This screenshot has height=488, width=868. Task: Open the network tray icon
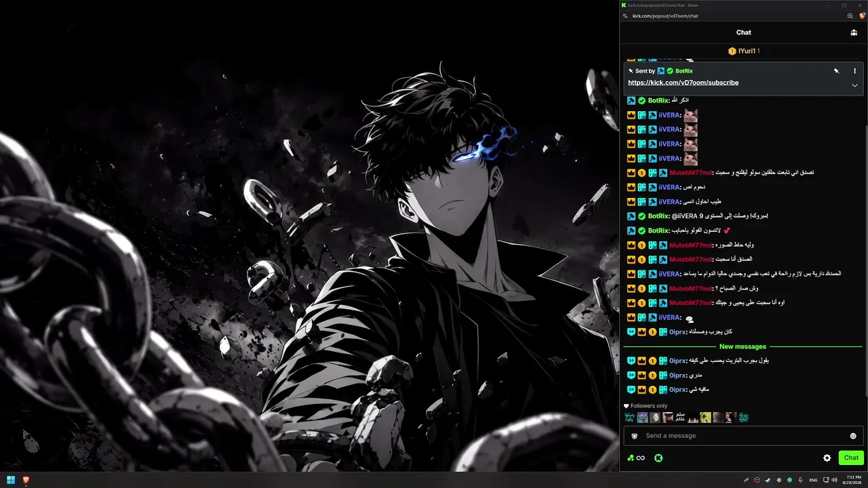(x=825, y=480)
